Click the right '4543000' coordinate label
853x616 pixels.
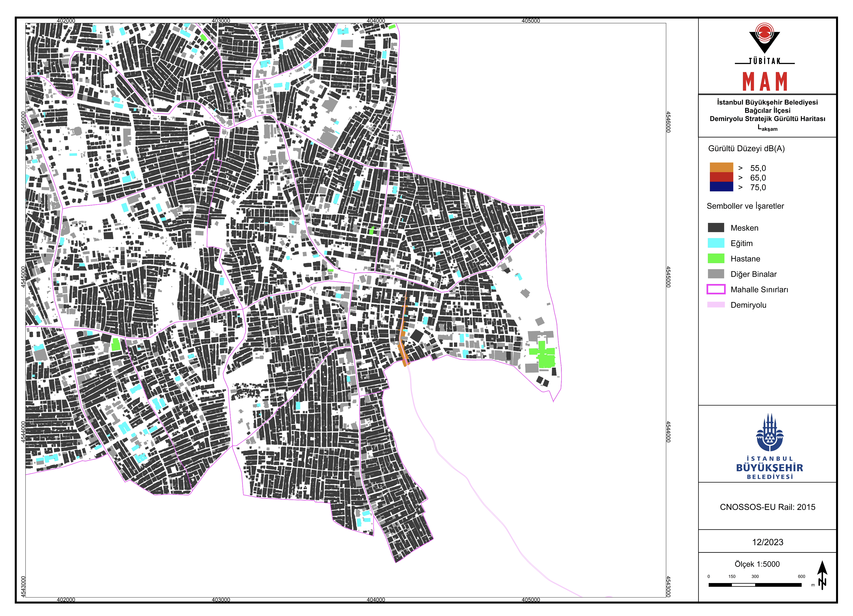click(668, 587)
